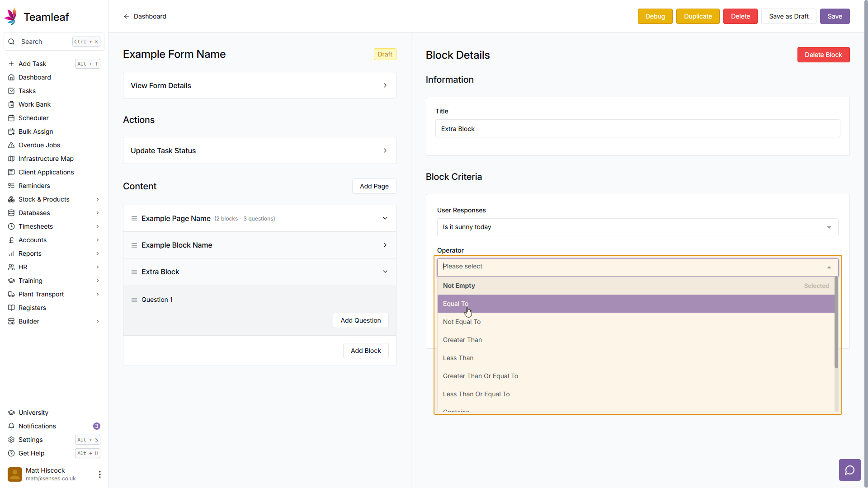Image resolution: width=868 pixels, height=488 pixels.
Task: Open the chat support bubble icon
Action: pos(849,470)
